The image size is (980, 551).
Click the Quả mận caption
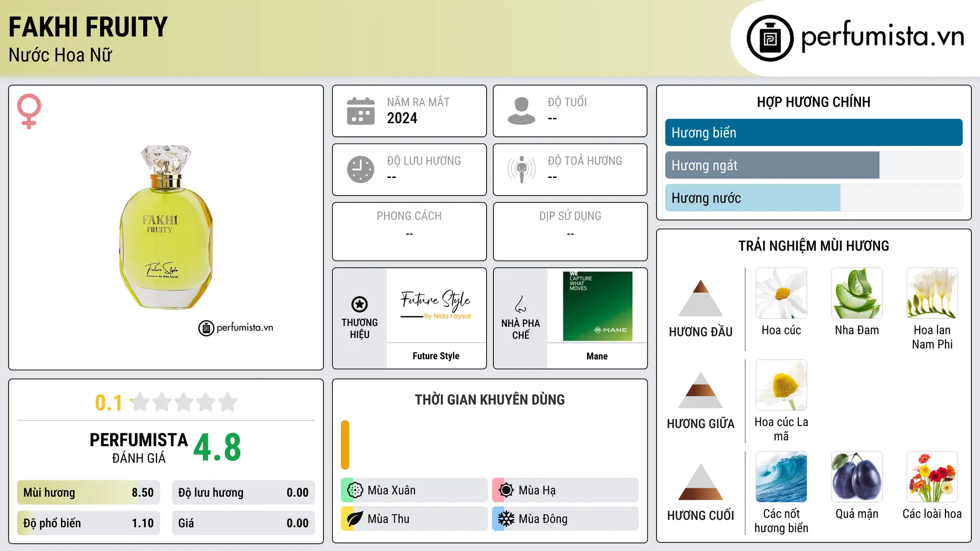[x=857, y=514]
